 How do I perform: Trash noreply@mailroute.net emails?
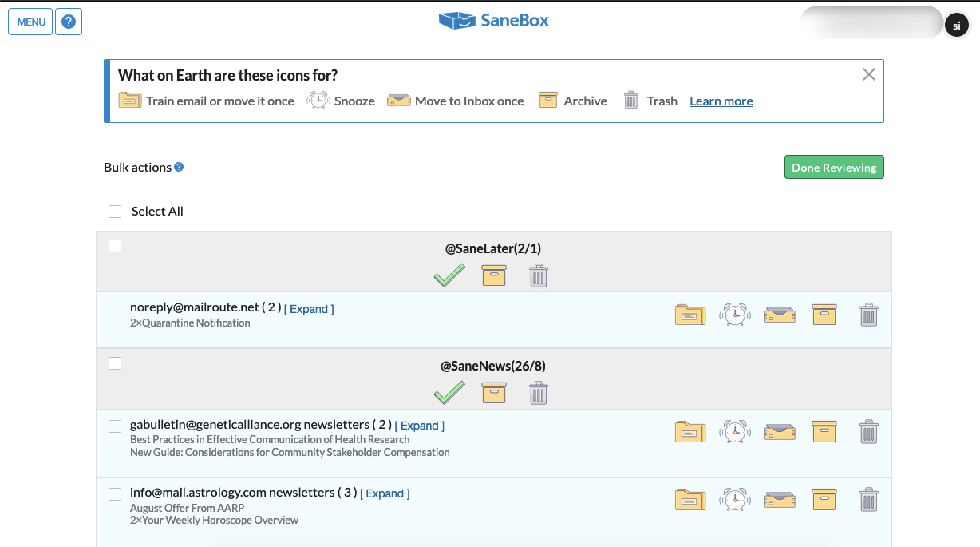869,315
